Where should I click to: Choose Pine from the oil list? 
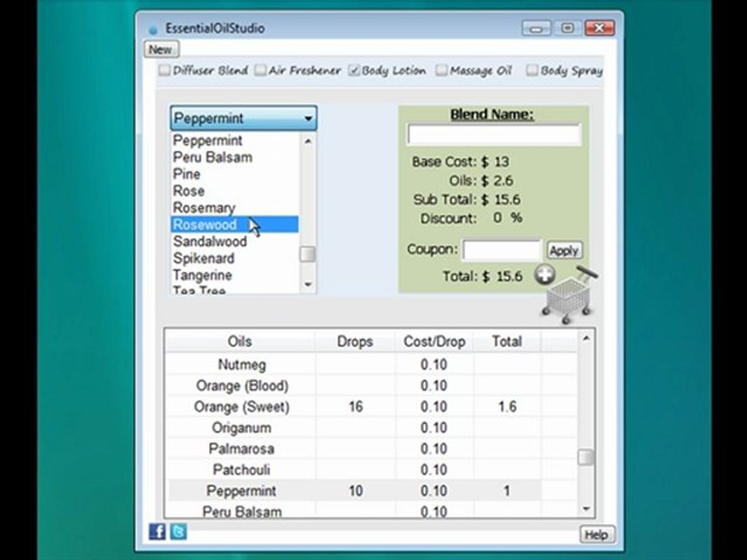coord(235,174)
